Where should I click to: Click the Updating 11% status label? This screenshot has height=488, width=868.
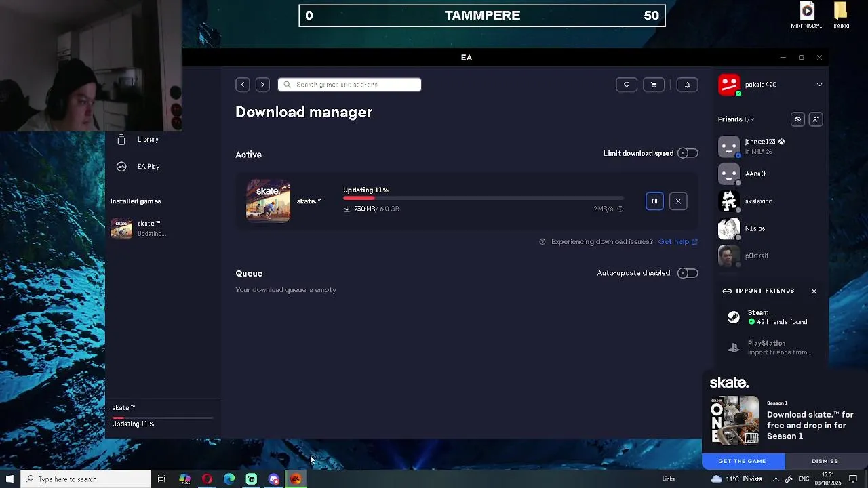click(366, 190)
